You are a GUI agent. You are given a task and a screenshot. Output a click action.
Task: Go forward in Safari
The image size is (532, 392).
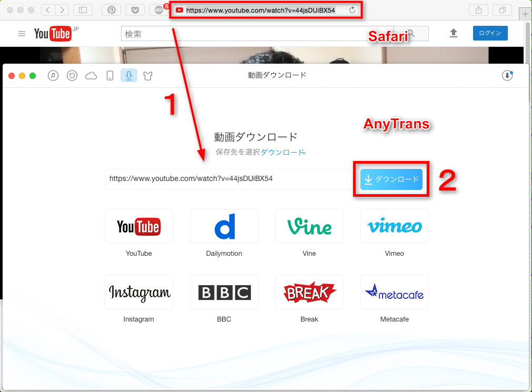(62, 10)
